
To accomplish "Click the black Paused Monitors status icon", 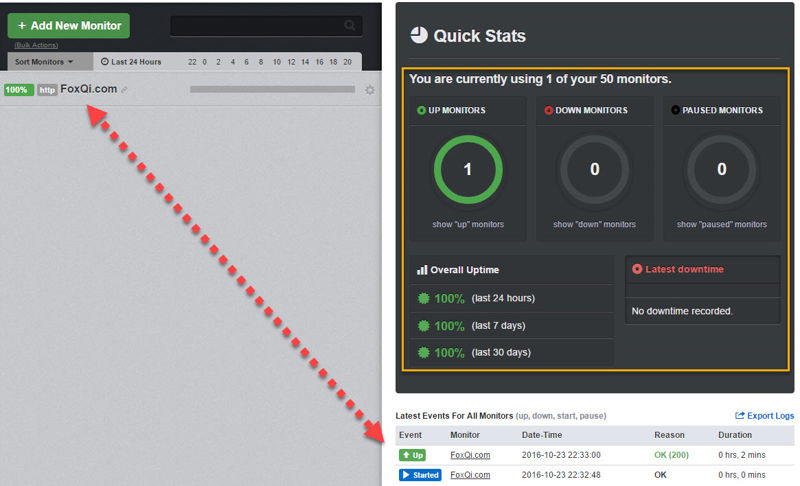I will (x=675, y=110).
